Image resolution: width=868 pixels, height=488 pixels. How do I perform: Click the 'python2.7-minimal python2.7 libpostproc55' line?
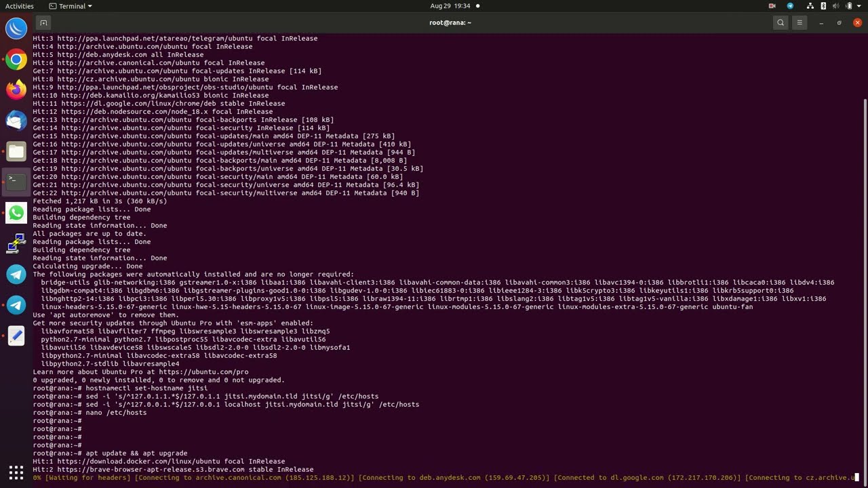(x=183, y=340)
